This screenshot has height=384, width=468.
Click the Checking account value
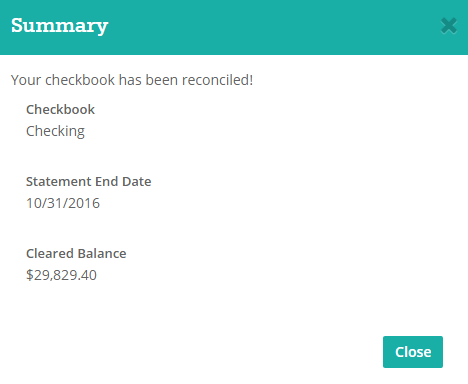tap(55, 131)
